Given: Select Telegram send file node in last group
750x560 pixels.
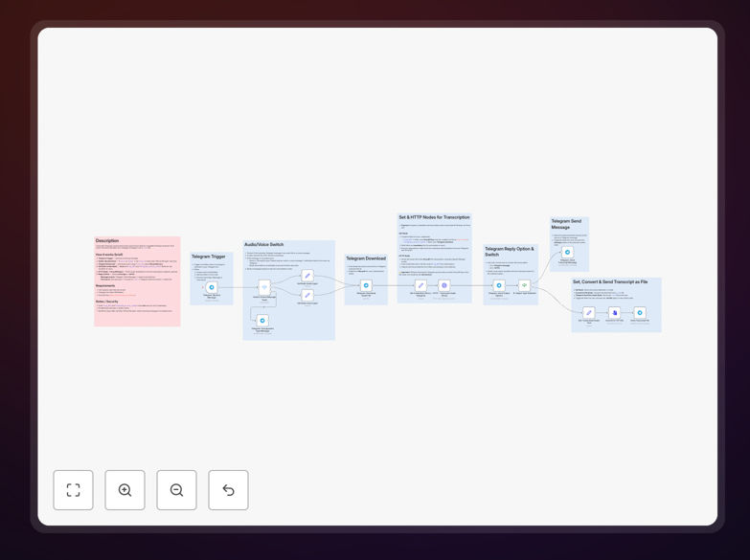Looking at the screenshot, I should pyautogui.click(x=640, y=313).
